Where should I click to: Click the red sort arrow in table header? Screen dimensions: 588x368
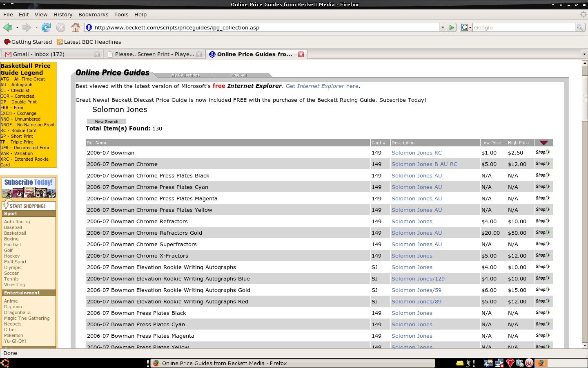[x=543, y=143]
